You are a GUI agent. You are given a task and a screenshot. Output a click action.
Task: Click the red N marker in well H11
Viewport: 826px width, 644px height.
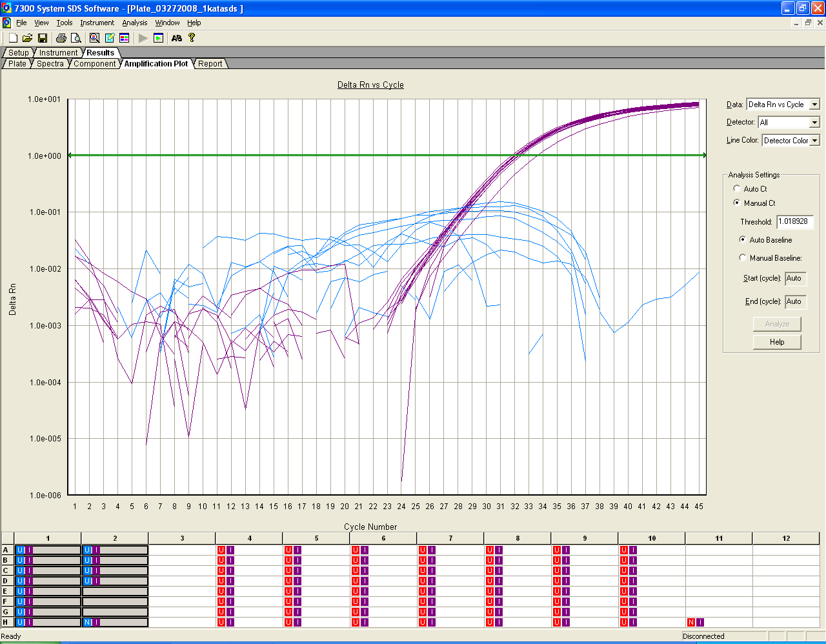691,622
